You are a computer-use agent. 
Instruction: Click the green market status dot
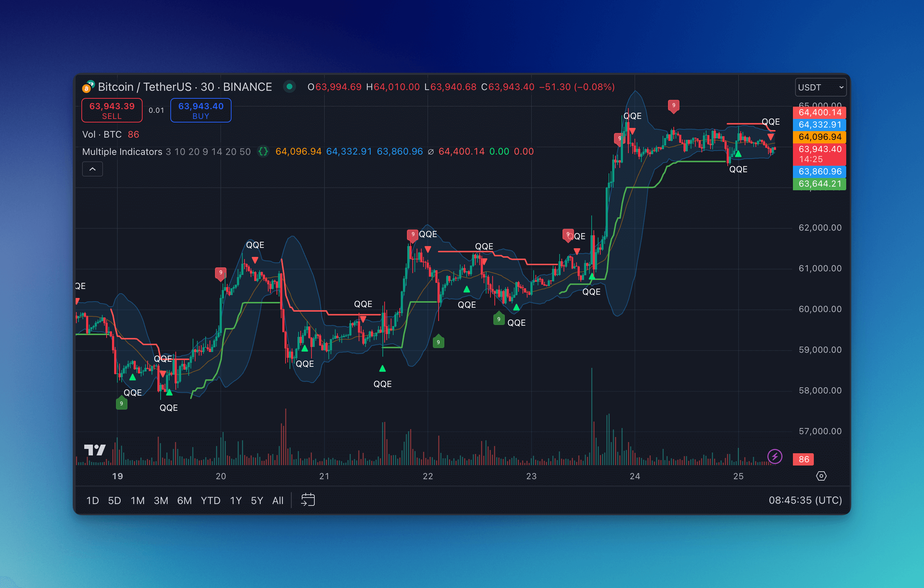tap(289, 87)
